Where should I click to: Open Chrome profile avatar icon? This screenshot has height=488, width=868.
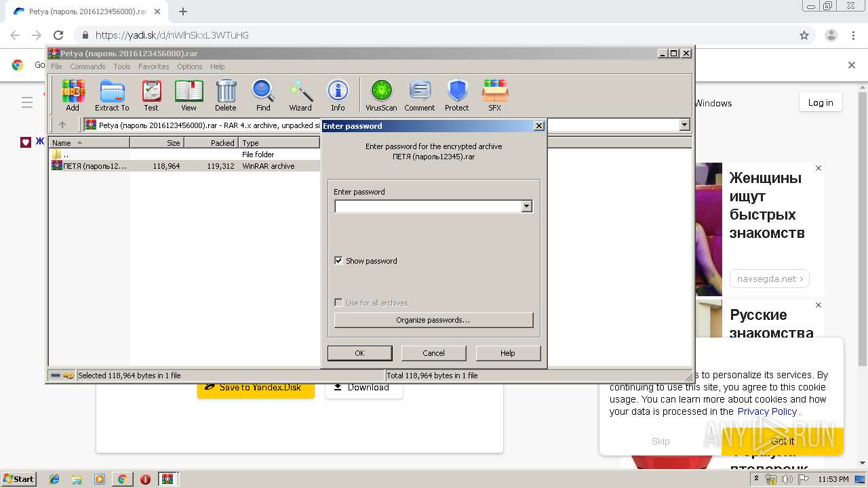pyautogui.click(x=831, y=35)
